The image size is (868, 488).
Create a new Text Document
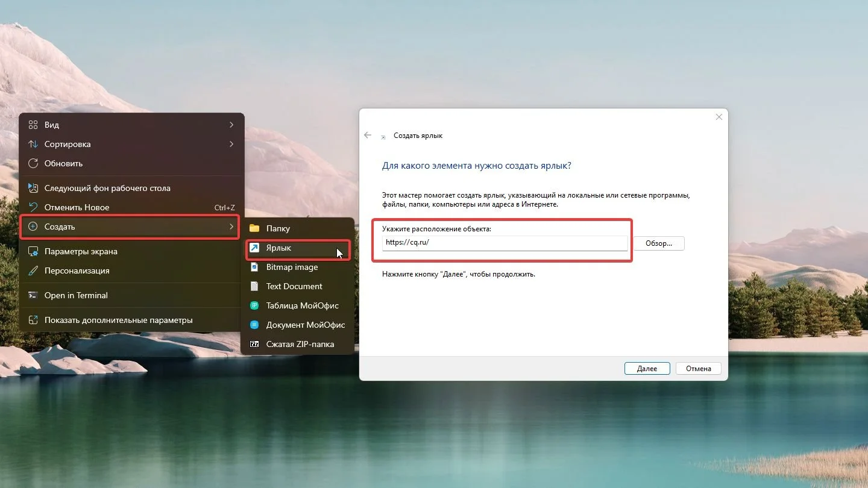297,286
